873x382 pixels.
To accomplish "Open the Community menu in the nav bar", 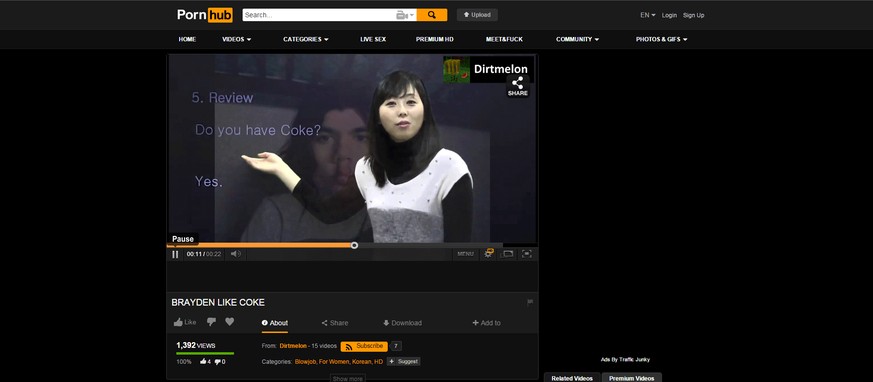I will click(577, 40).
